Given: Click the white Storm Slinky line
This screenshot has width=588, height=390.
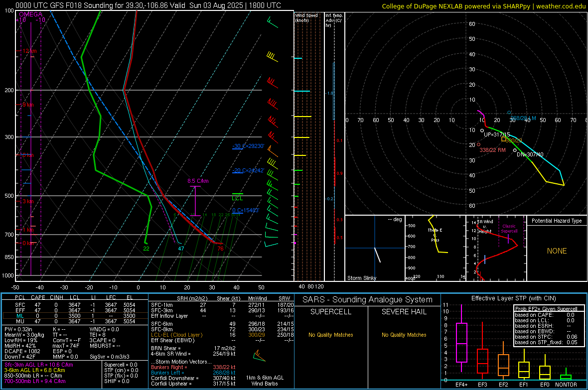Looking at the screenshot, I should tap(377, 255).
